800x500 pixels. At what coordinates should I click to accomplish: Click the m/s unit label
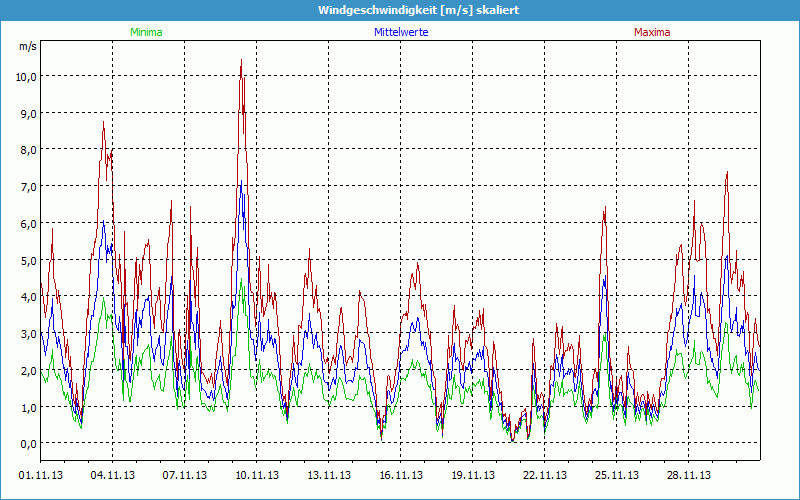click(x=27, y=47)
